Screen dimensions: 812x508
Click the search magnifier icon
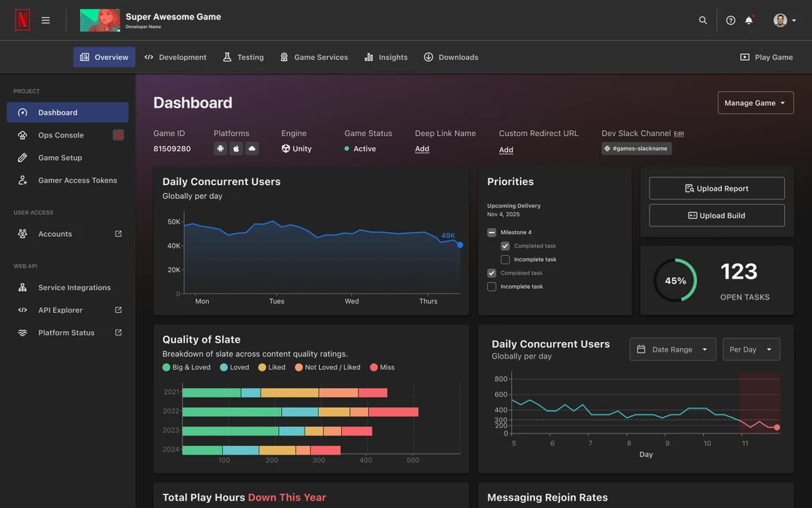click(702, 20)
